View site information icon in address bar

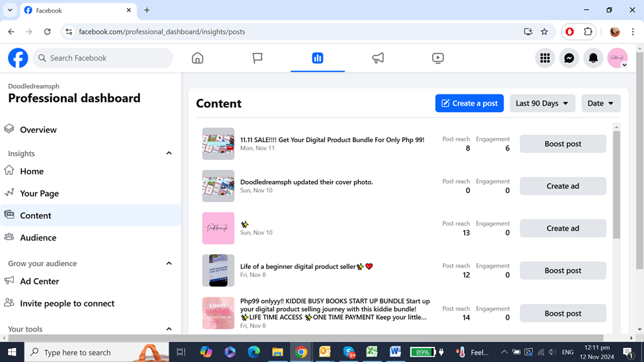point(69,32)
